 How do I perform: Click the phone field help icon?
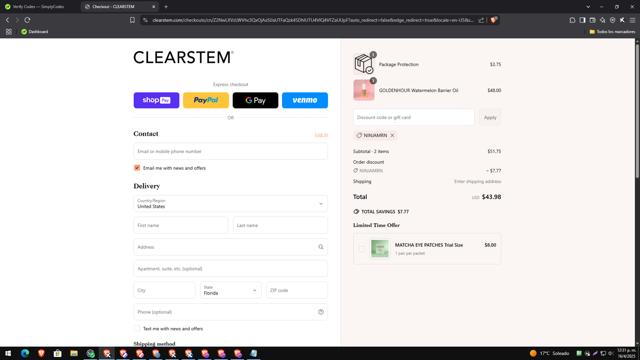pyautogui.click(x=321, y=312)
